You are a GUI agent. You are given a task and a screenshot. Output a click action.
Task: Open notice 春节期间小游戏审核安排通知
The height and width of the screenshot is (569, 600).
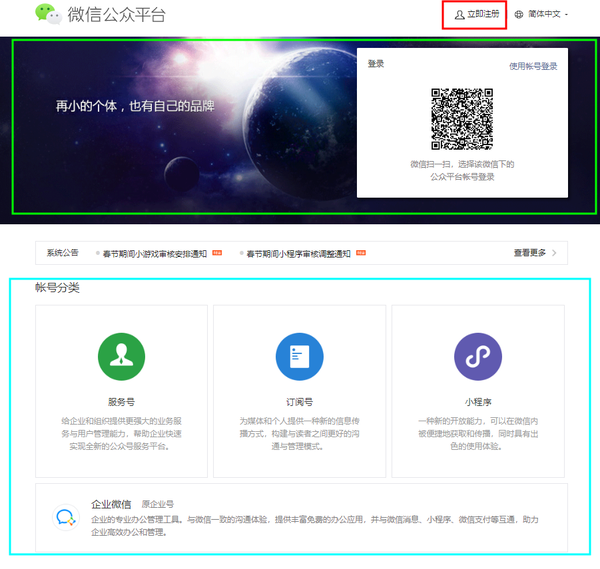click(155, 254)
